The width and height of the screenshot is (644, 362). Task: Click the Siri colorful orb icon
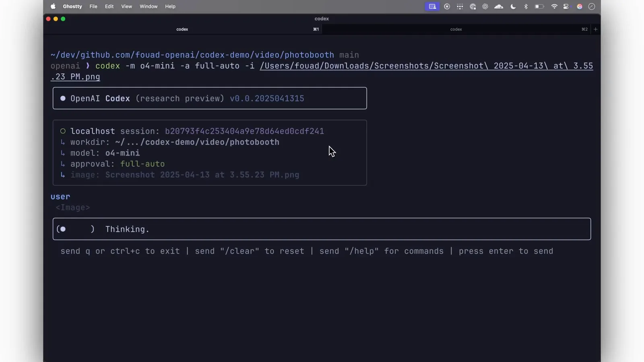tap(579, 6)
